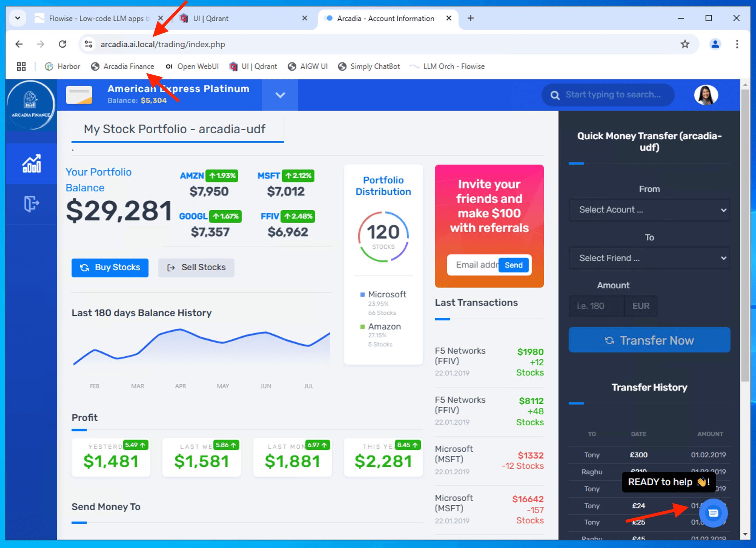This screenshot has height=548, width=756.
Task: Click the portfolio chart sidebar icon
Action: coord(31,163)
